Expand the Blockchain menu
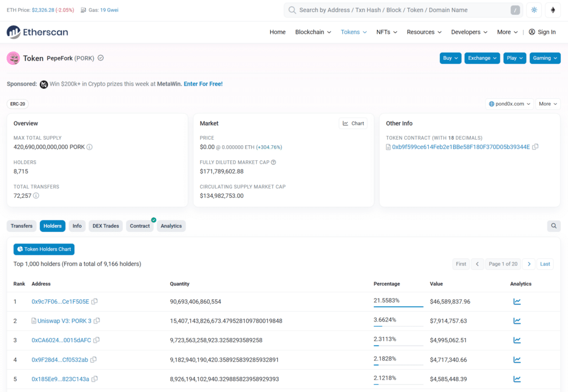 click(313, 32)
